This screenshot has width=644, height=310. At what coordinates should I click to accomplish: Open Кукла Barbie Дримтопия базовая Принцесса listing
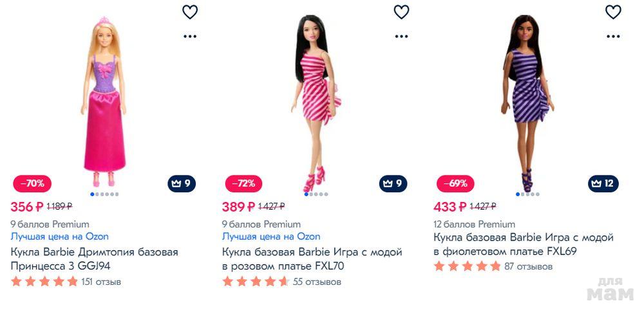pyautogui.click(x=94, y=259)
